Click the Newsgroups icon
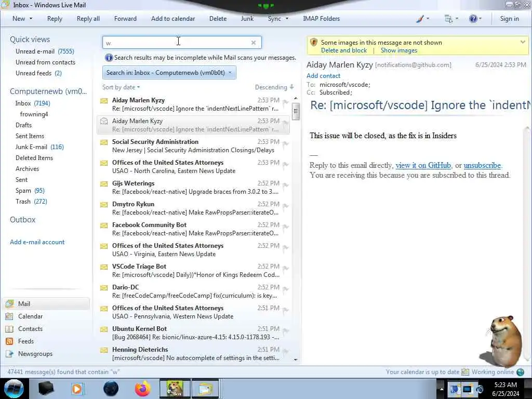The width and height of the screenshot is (532, 399). (x=9, y=354)
